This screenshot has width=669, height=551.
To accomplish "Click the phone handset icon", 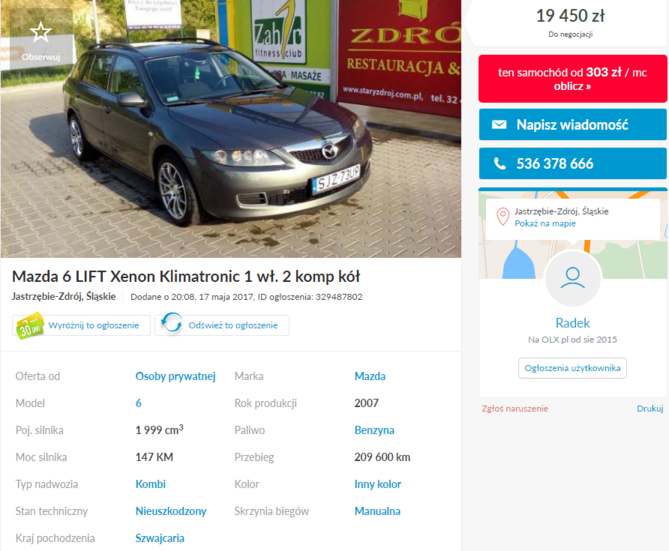I will 500,163.
